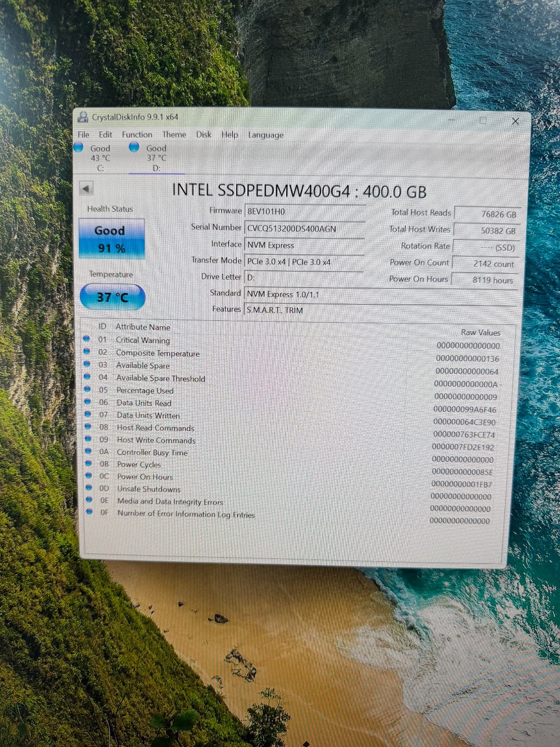
Task: Open the Language menu
Action: 266,135
